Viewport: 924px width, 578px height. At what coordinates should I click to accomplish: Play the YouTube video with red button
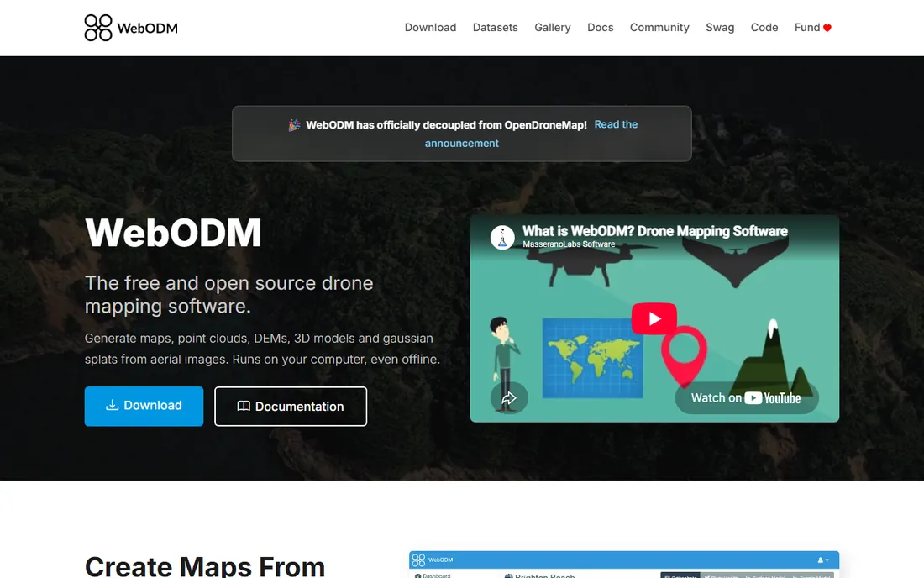pos(654,318)
